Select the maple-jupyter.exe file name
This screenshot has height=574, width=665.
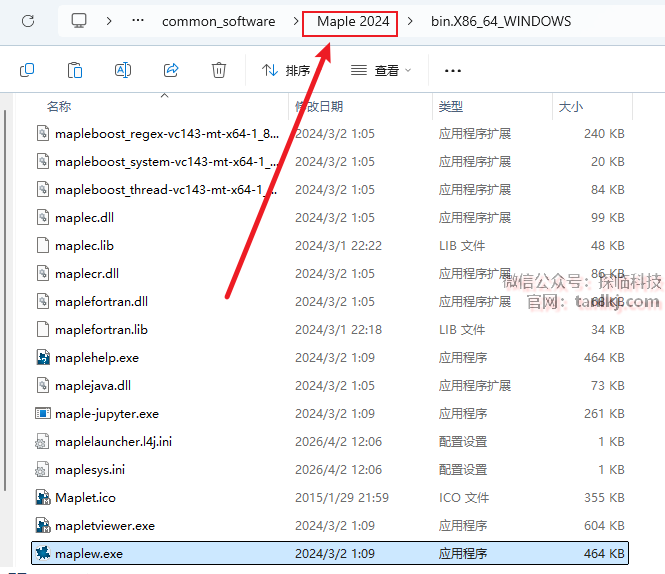(x=107, y=414)
